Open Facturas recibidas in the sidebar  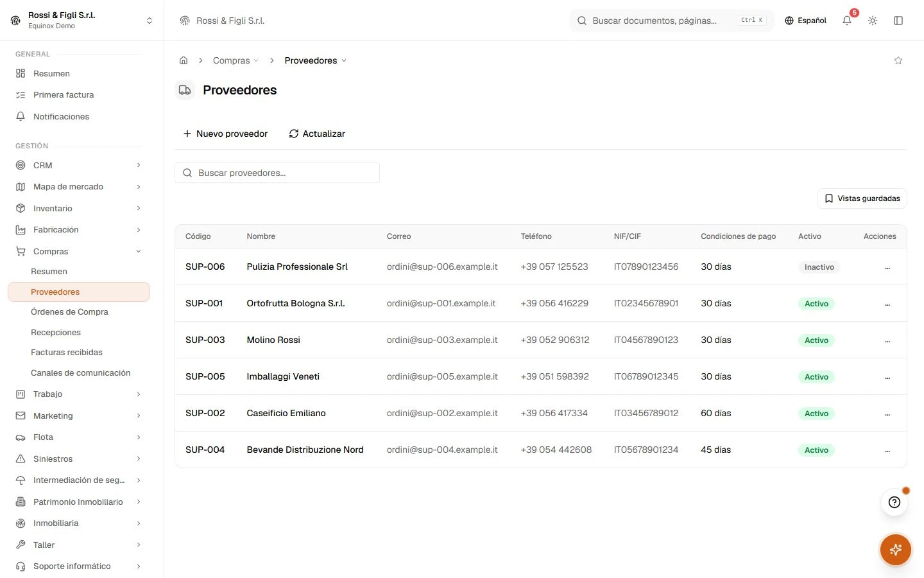67,353
